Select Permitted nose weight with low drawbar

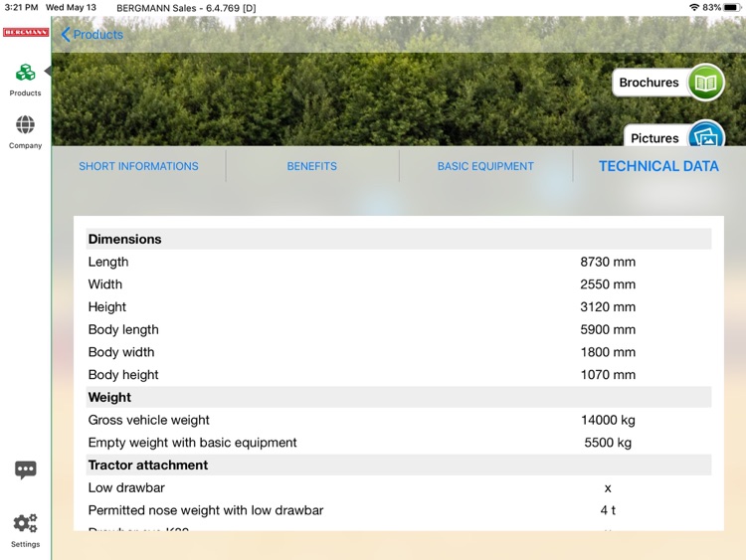(206, 510)
